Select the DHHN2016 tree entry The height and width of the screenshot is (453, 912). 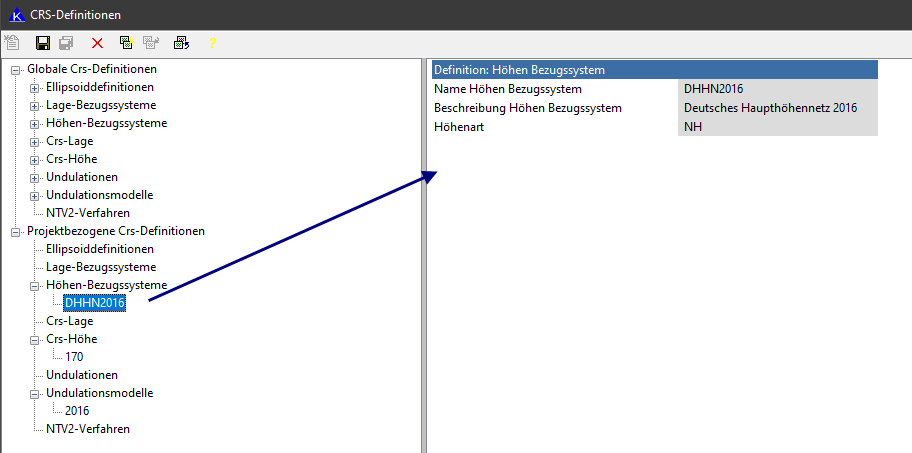[x=94, y=303]
